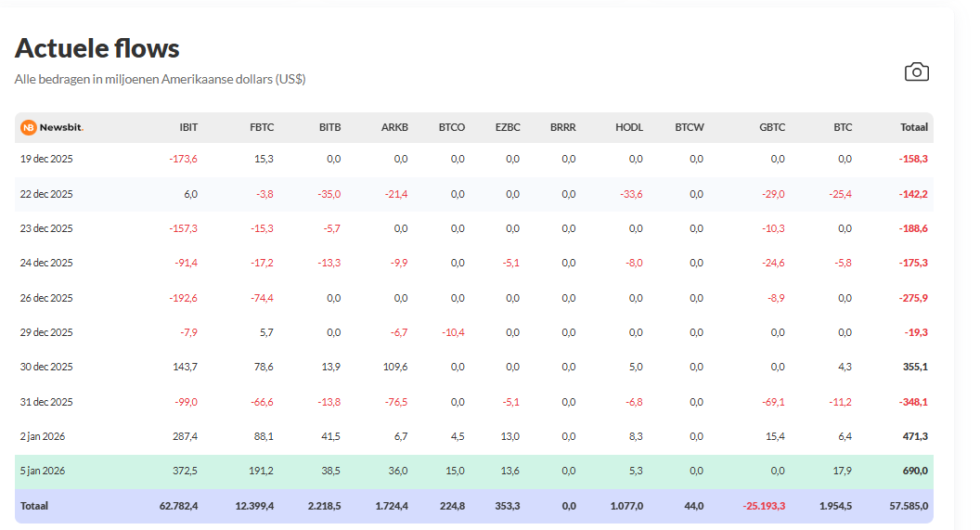This screenshot has height=530, width=980.
Task: Select the ARKB column header
Action: click(394, 127)
